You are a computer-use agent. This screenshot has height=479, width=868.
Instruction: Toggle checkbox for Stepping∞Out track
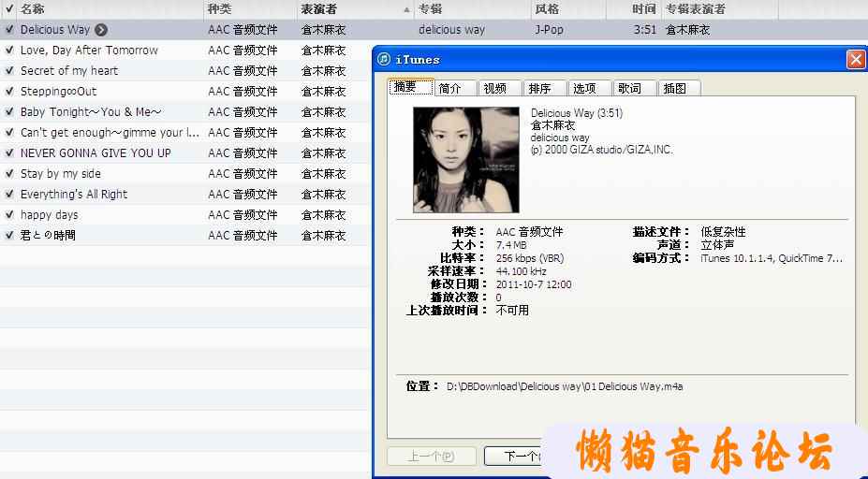click(x=8, y=91)
